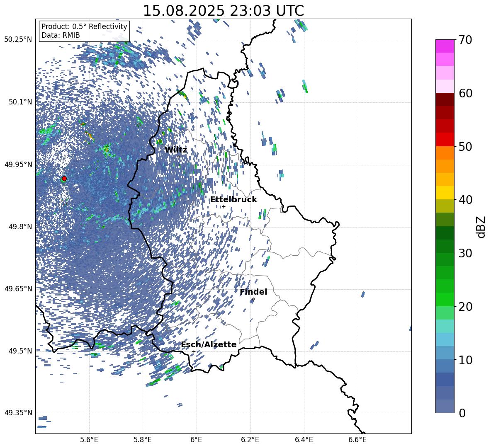Click the 49.8°N latitude label

pos(20,227)
